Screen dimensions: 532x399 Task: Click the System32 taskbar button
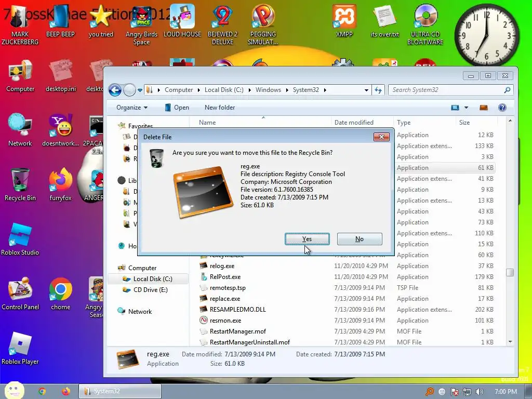(120, 391)
